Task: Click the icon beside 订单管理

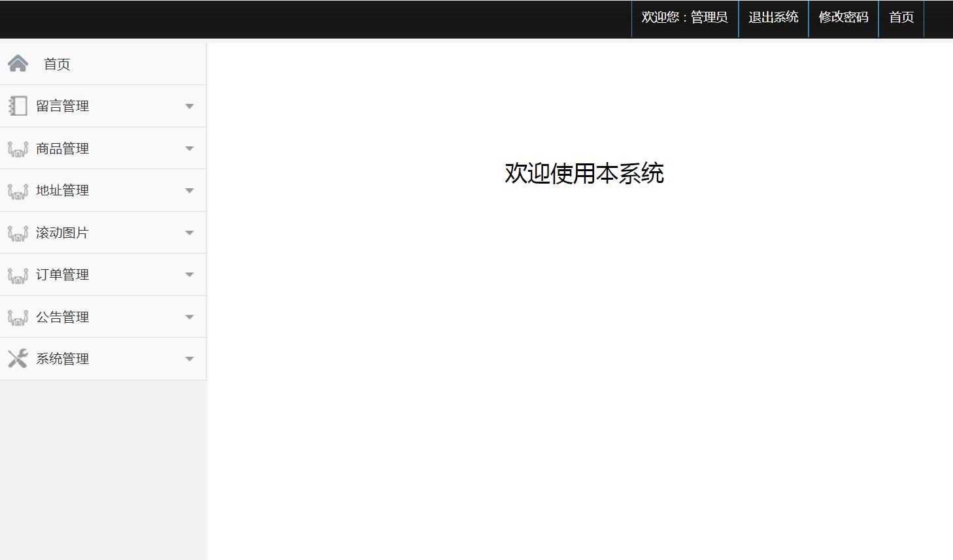Action: tap(18, 275)
